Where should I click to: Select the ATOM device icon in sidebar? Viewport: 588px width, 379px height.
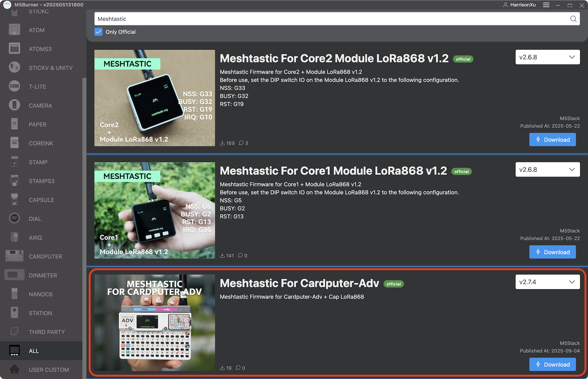(x=14, y=30)
